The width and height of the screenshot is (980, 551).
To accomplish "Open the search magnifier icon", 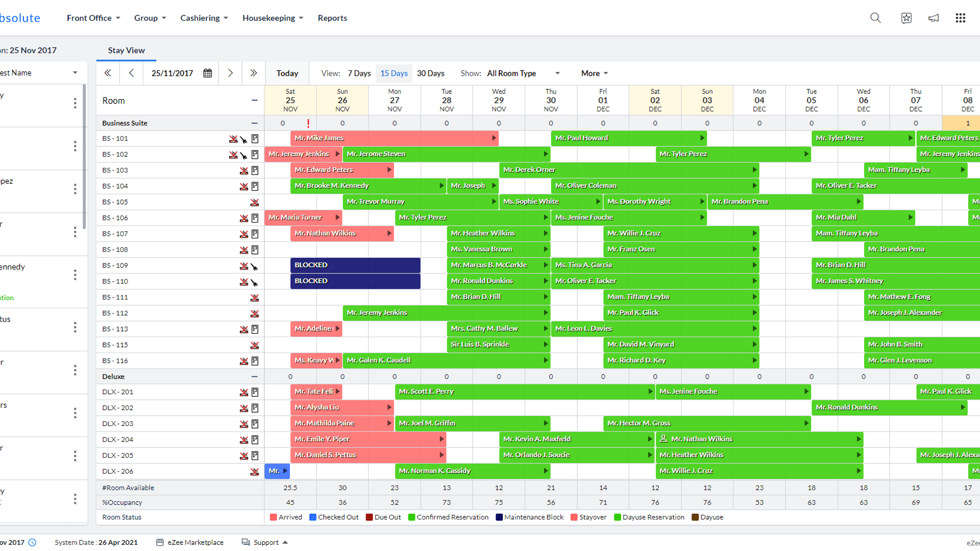I will (875, 18).
